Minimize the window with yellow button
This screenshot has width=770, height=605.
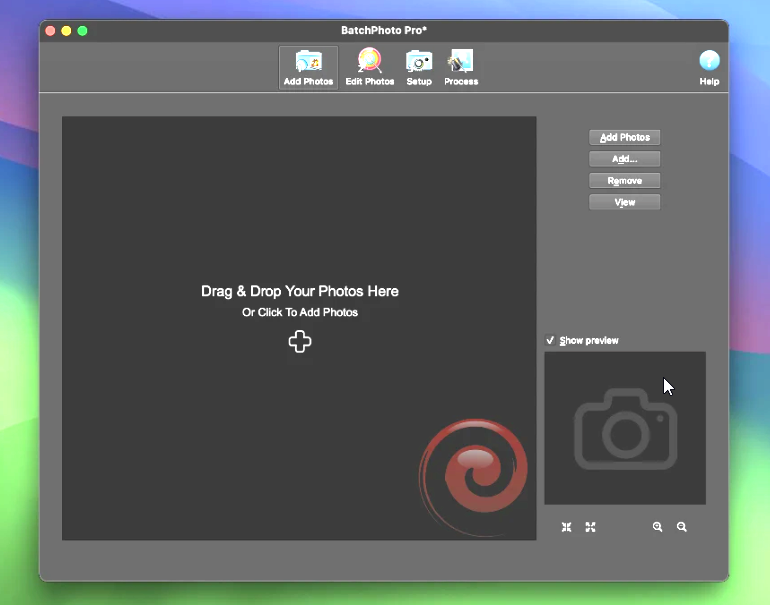(x=66, y=31)
